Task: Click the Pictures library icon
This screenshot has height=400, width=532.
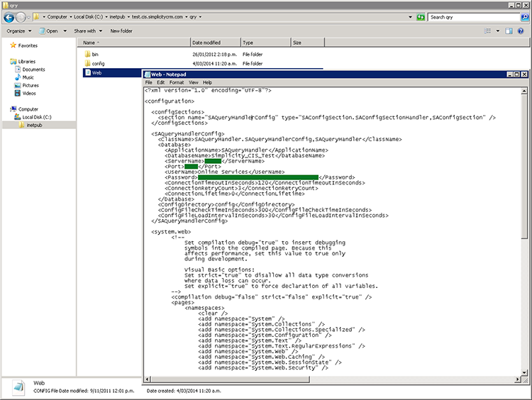Action: [18, 85]
